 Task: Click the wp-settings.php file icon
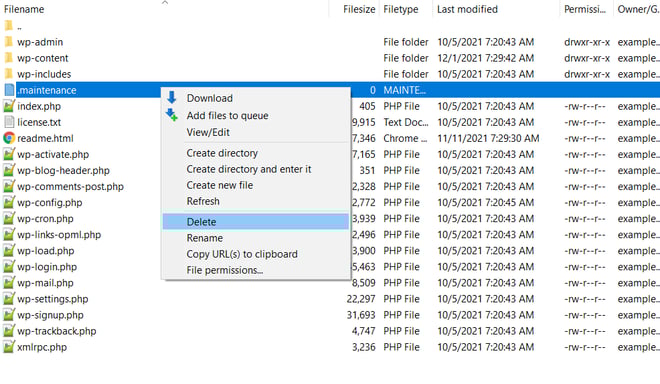click(9, 299)
